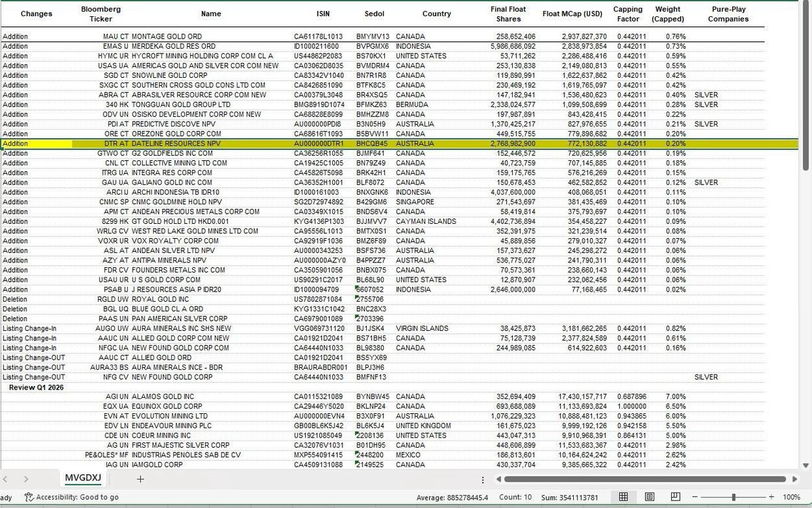Screen dimensions: 812x508
Task: Select CAYMAN ISLANDS country cell
Action: coord(426,221)
